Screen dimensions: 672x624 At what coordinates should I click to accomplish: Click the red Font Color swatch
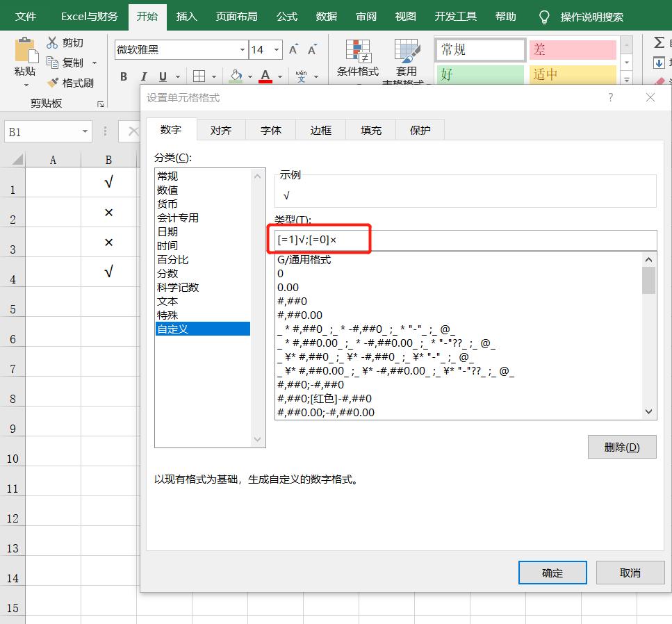(265, 83)
